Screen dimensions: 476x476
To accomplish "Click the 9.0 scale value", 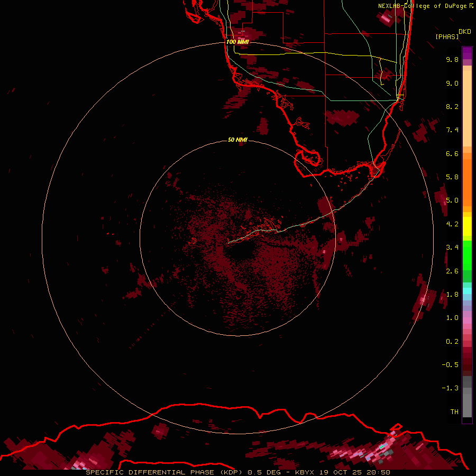I will (x=452, y=83).
